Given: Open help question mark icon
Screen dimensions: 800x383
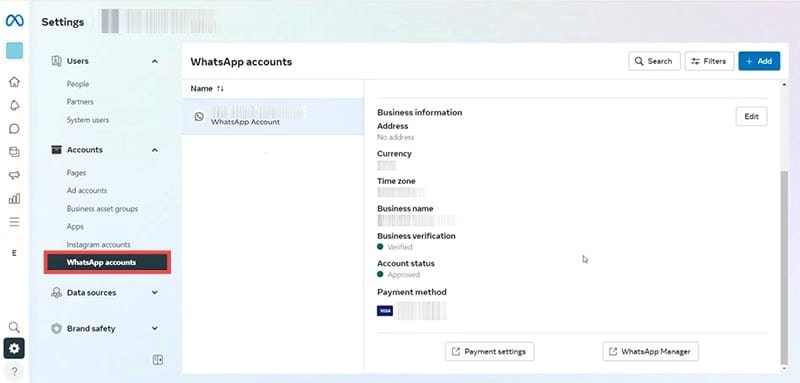Looking at the screenshot, I should 14,371.
